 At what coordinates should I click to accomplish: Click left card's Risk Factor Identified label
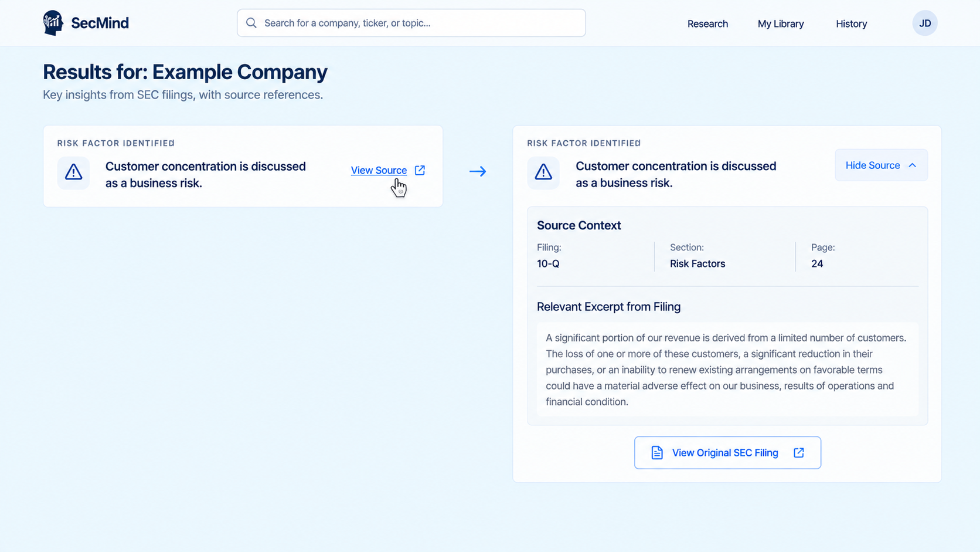(116, 143)
